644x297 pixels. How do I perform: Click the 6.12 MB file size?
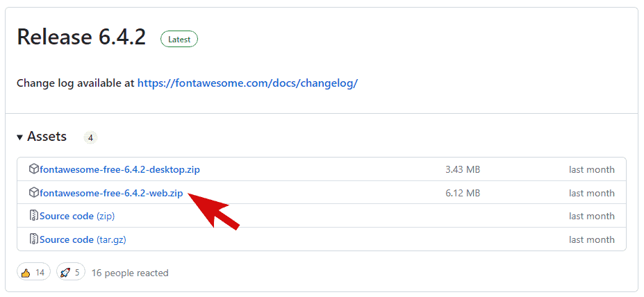click(463, 193)
